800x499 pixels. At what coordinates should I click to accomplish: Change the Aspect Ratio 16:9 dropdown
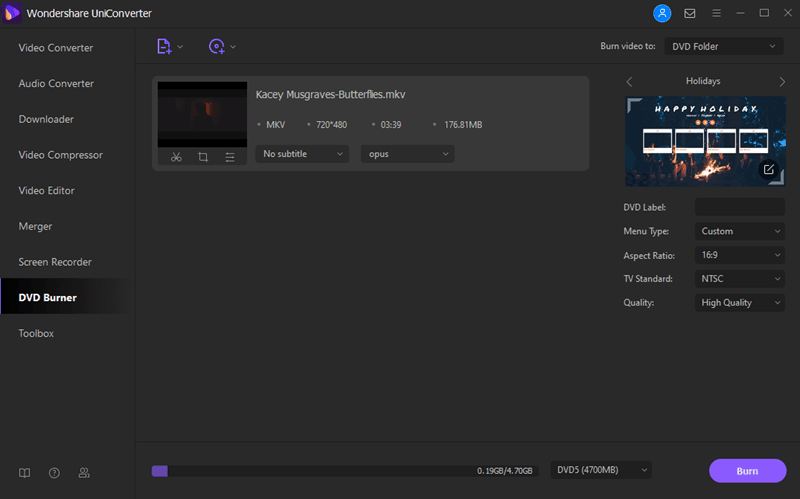coord(740,255)
